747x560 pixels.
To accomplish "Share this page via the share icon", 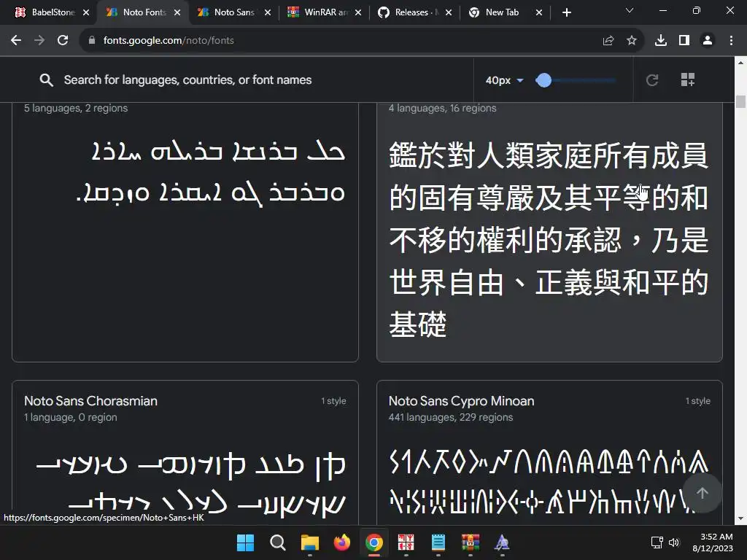I will (608, 41).
